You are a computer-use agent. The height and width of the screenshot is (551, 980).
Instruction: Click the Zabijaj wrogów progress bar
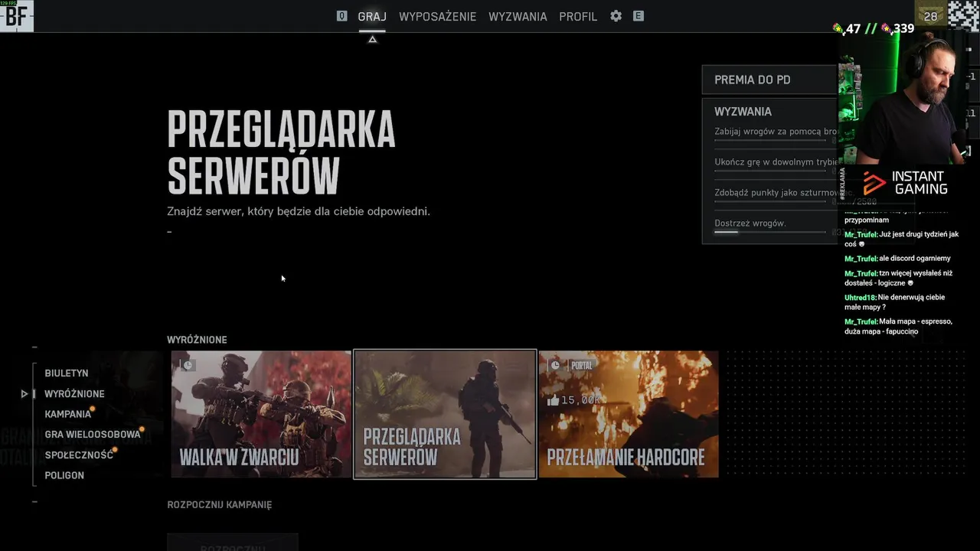coord(770,140)
